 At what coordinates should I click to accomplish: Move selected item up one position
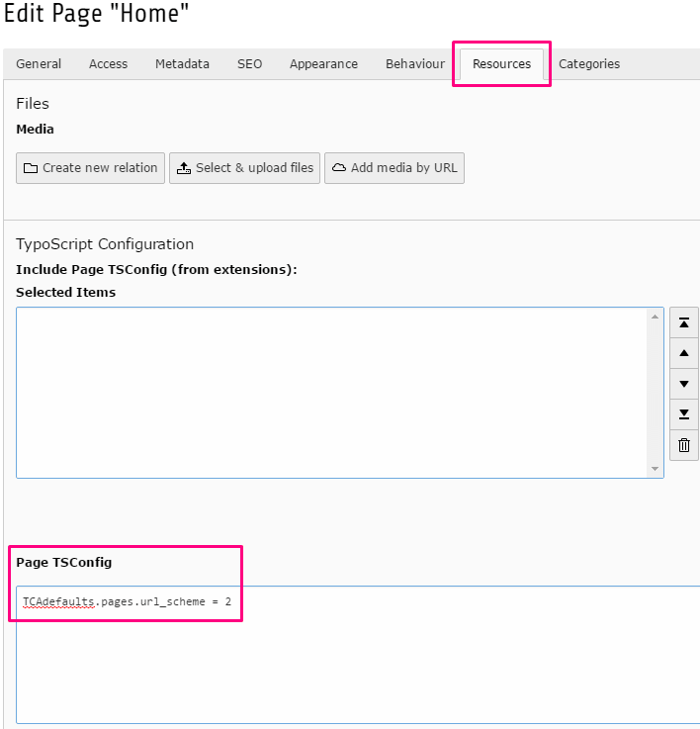point(684,353)
